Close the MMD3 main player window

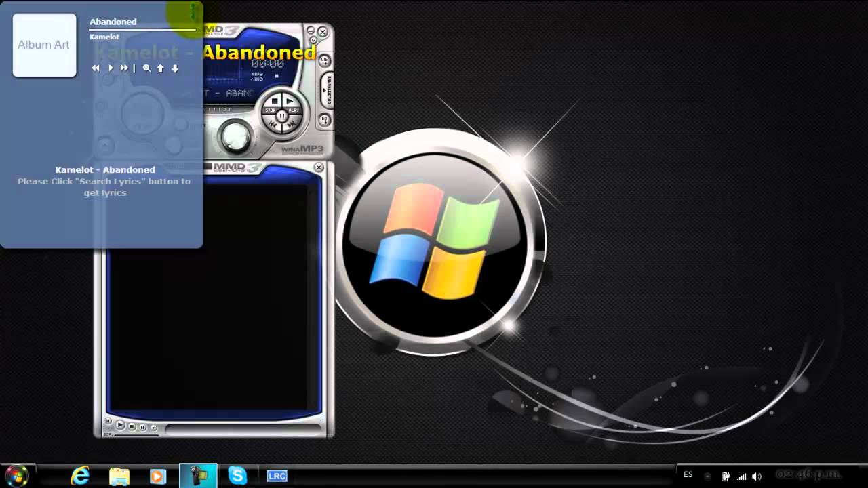323,31
